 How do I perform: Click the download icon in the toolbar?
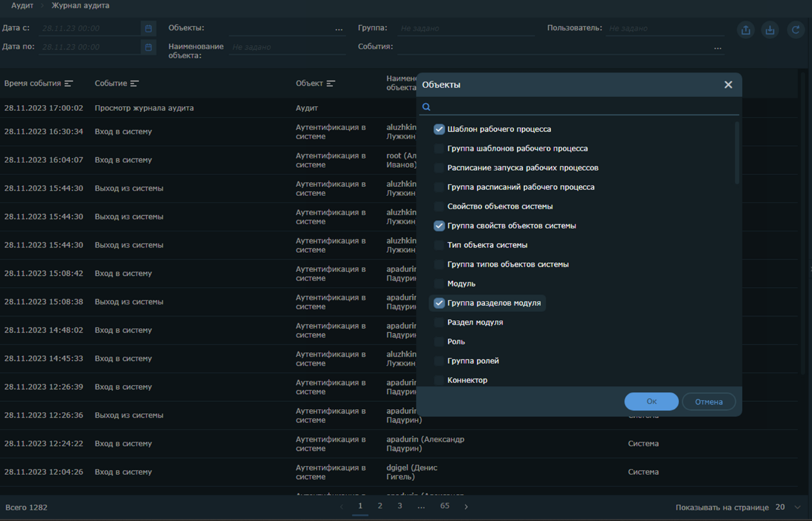770,30
